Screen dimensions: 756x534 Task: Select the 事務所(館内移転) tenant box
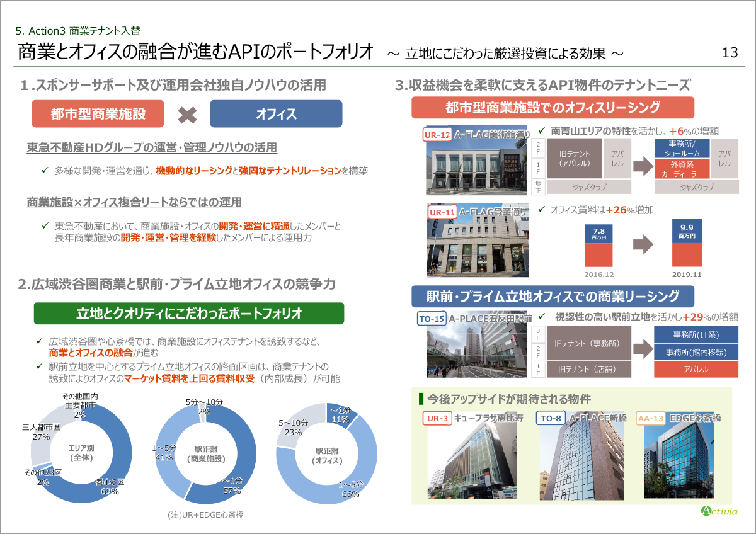(696, 352)
